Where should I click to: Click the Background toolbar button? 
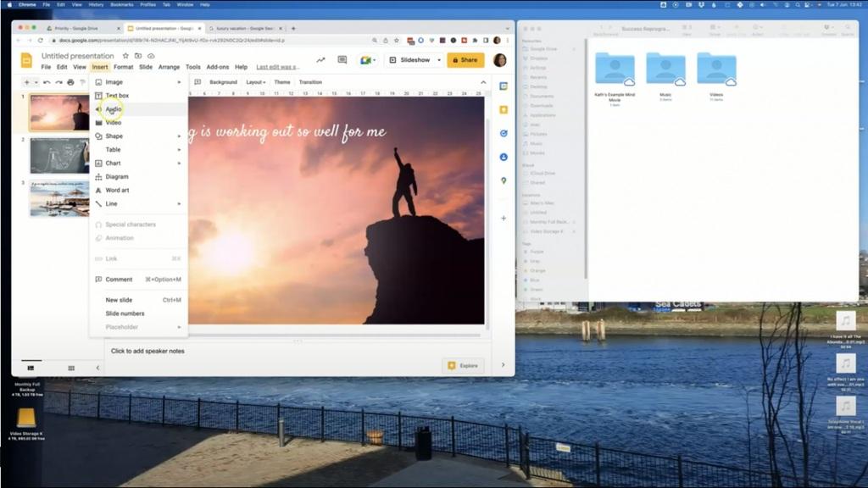pos(223,82)
